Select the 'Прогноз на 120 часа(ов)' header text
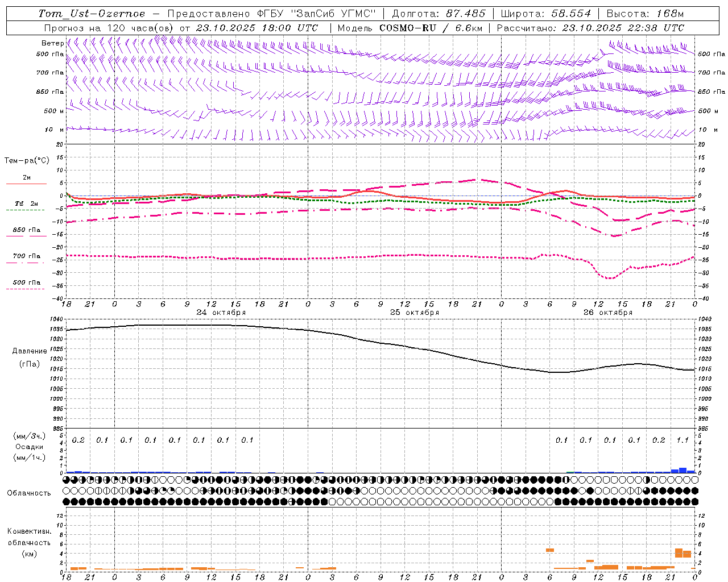Image resolution: width=728 pixels, height=582 pixels. 109,28
